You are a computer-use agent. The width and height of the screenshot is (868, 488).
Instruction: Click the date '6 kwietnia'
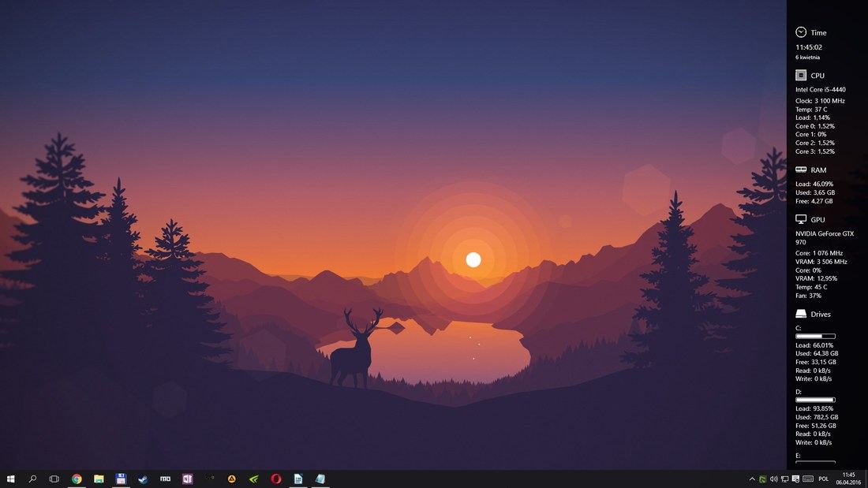pyautogui.click(x=808, y=58)
